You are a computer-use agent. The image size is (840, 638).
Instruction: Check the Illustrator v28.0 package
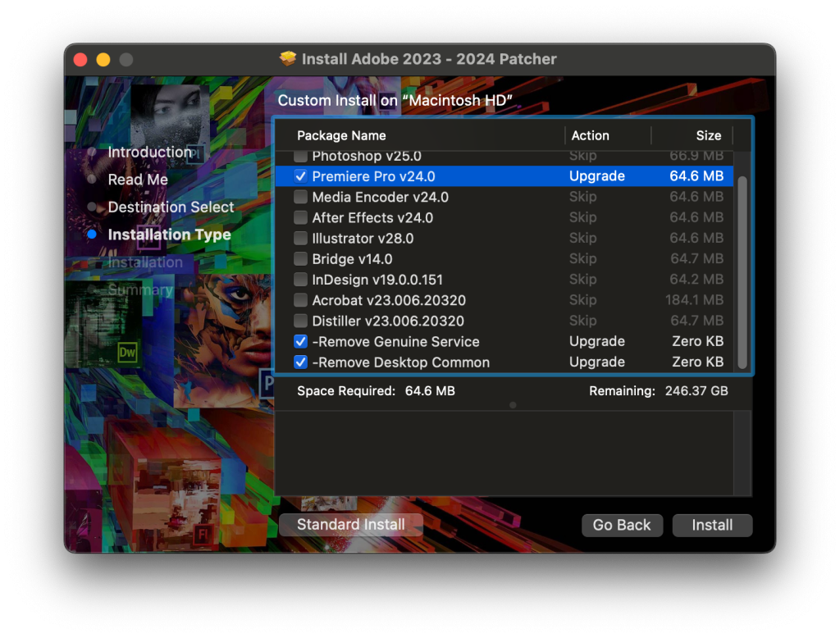(x=300, y=238)
